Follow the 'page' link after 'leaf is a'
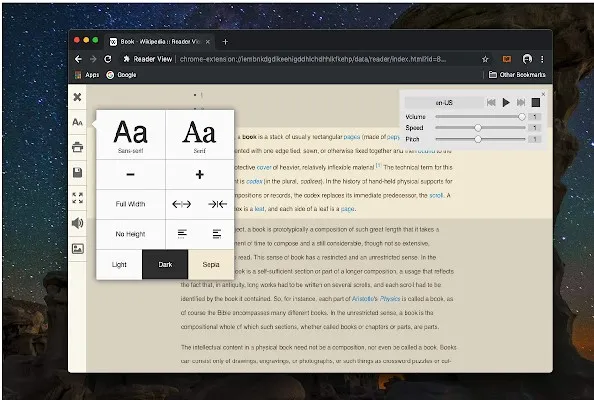 pos(347,209)
